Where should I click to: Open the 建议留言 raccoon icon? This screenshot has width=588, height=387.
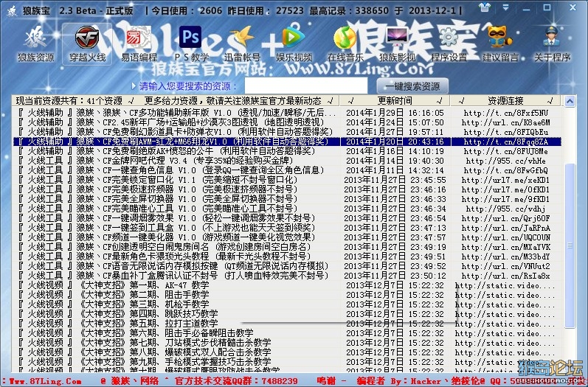tap(500, 43)
